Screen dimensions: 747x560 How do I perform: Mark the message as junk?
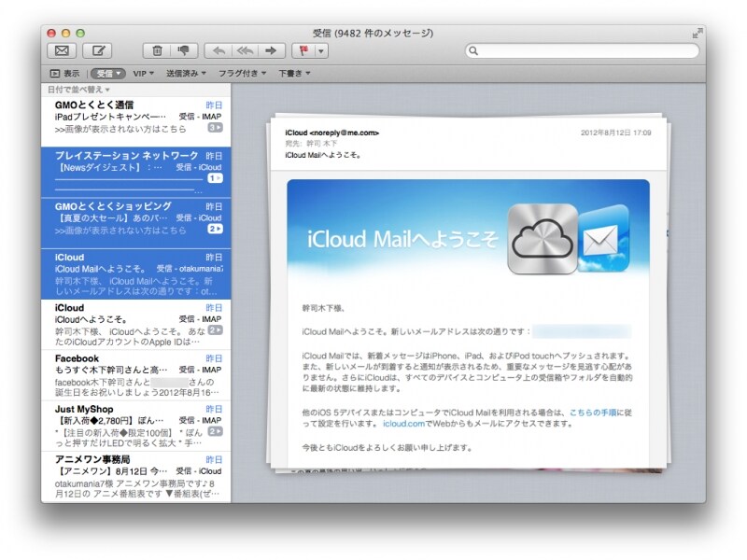[x=183, y=51]
